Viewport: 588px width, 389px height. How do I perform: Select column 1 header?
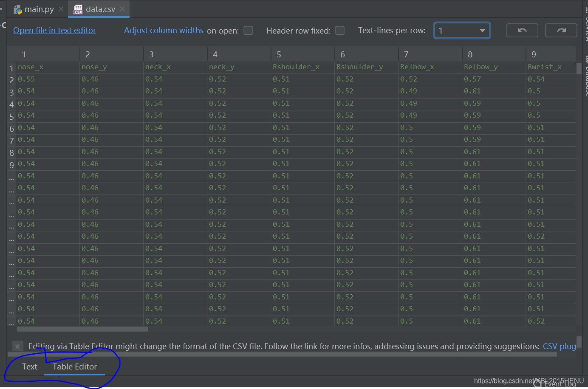[x=48, y=54]
